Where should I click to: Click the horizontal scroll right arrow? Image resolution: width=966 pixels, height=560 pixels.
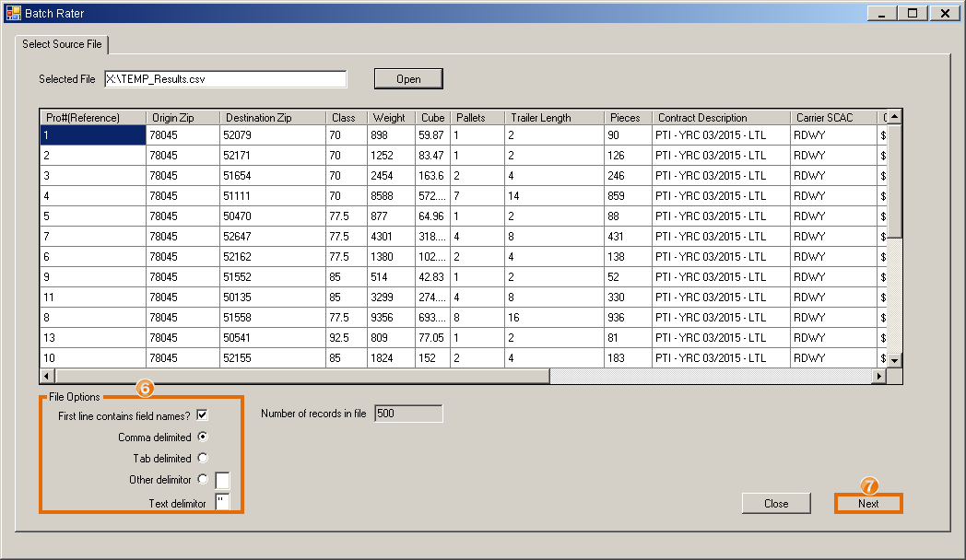tap(879, 376)
